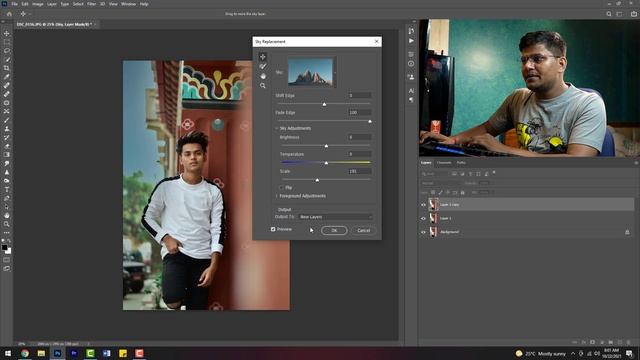The image size is (640, 360).
Task: Select the Eraser tool
Action: [7, 146]
